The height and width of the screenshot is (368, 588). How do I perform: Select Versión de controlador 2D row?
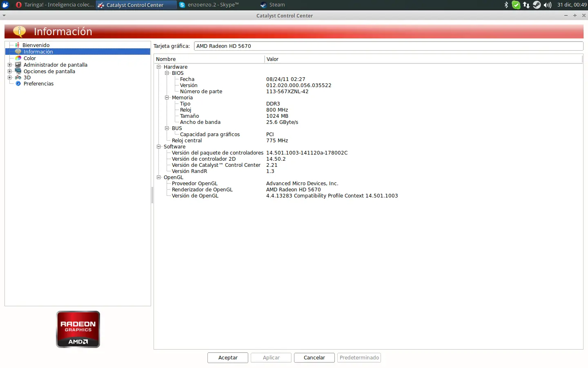(x=367, y=159)
